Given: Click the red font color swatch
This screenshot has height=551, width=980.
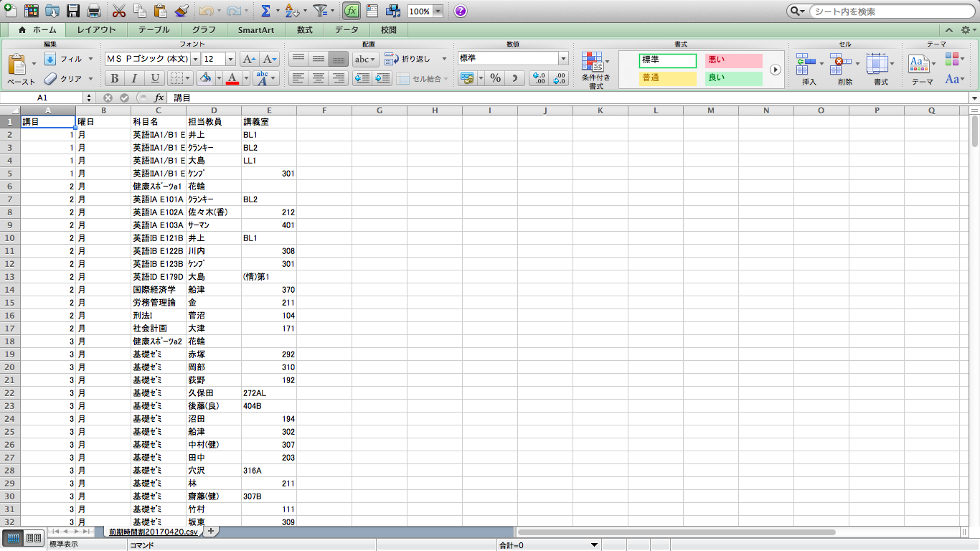Looking at the screenshot, I should click(232, 78).
